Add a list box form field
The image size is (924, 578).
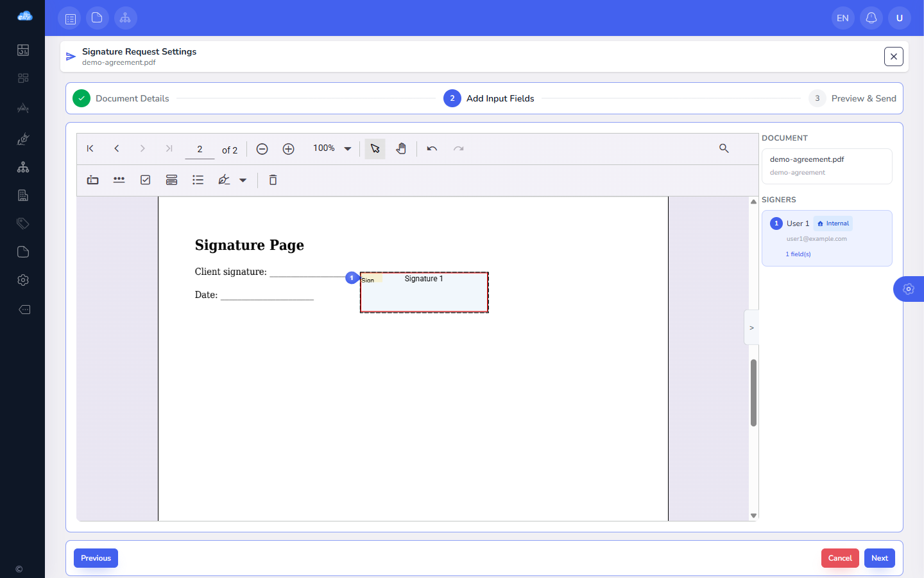pyautogui.click(x=198, y=180)
